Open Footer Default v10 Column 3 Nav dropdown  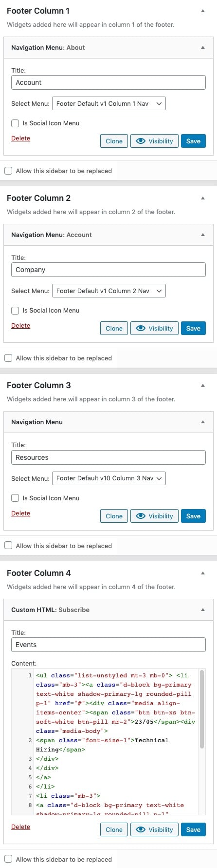coord(109,478)
